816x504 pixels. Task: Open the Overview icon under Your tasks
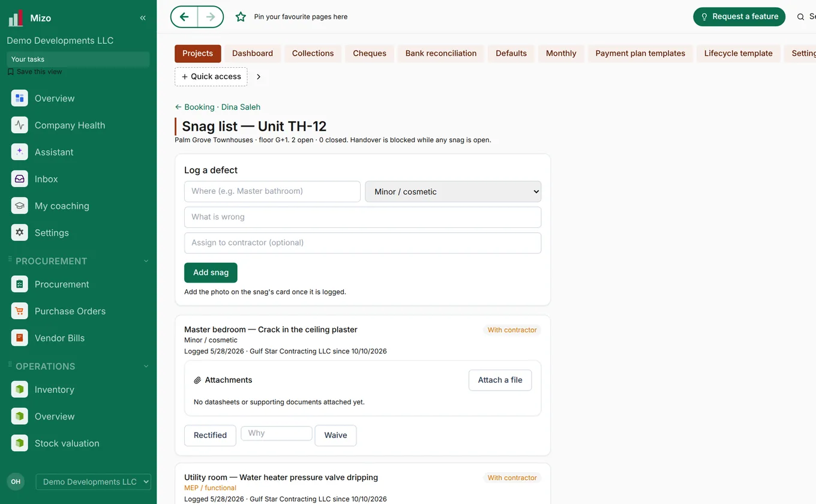click(x=20, y=98)
